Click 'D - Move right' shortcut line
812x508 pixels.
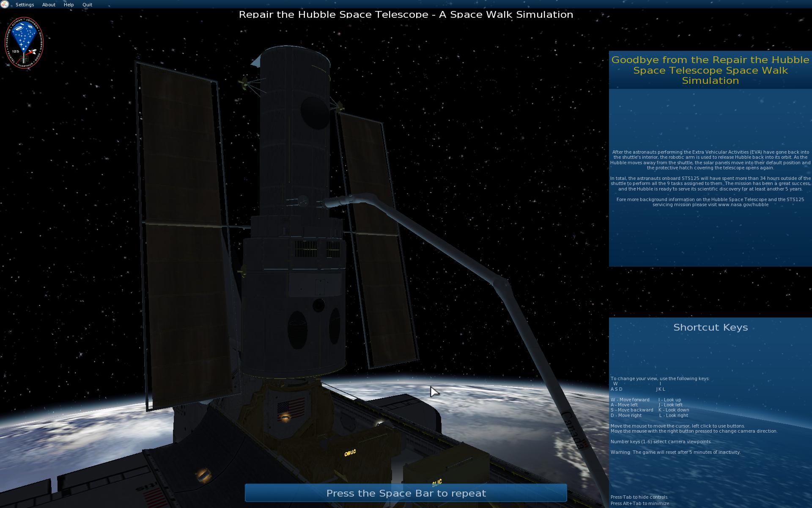tap(626, 415)
